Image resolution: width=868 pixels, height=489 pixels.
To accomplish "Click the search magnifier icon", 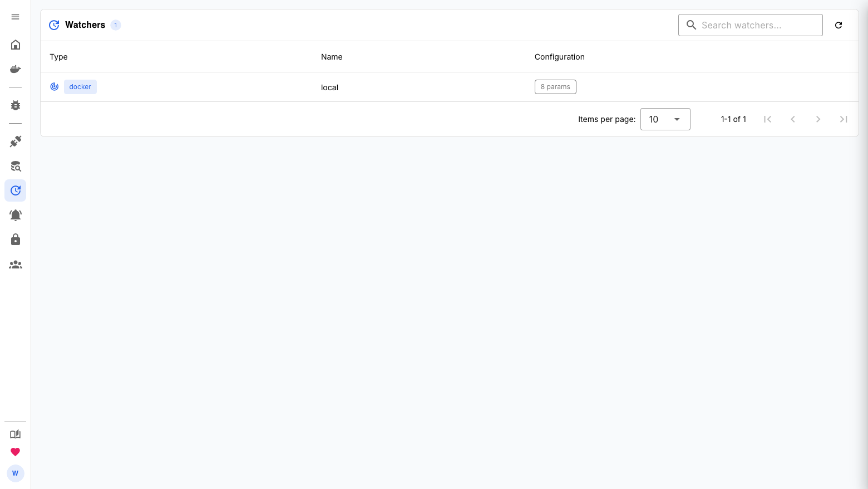I will pos(691,25).
